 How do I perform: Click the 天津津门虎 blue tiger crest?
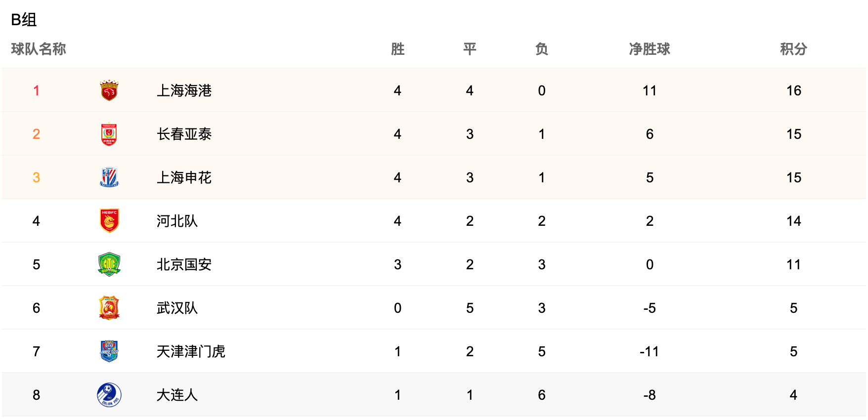click(109, 351)
